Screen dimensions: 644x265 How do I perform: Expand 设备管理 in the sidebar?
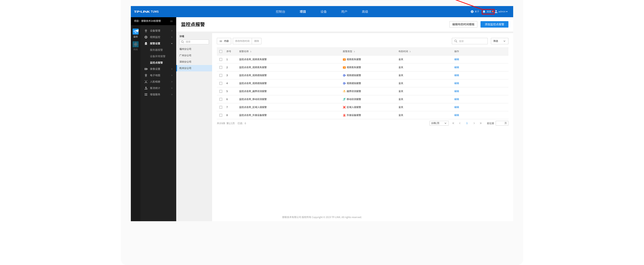point(172,31)
